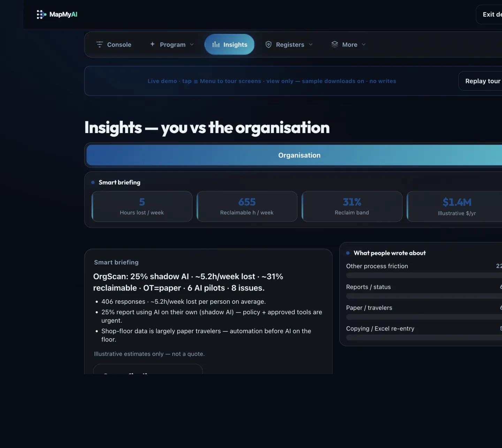Image resolution: width=502 pixels, height=448 pixels.
Task: Click the 655 Reclaimable h / week card
Action: pos(247,207)
